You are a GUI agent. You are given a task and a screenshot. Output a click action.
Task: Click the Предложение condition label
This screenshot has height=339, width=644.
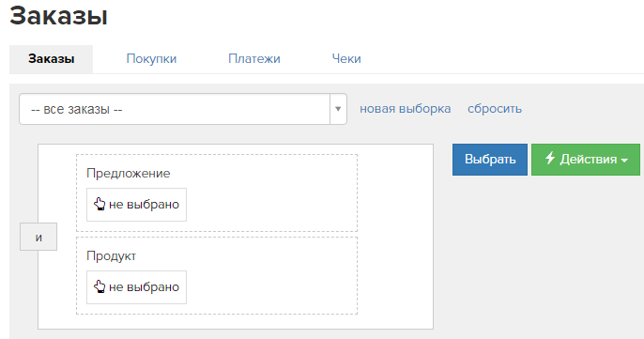128,174
